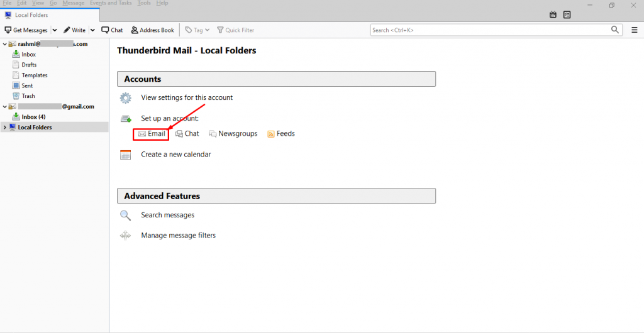Open the Address Book
Screen dimensions: 644x333
[x=152, y=30]
